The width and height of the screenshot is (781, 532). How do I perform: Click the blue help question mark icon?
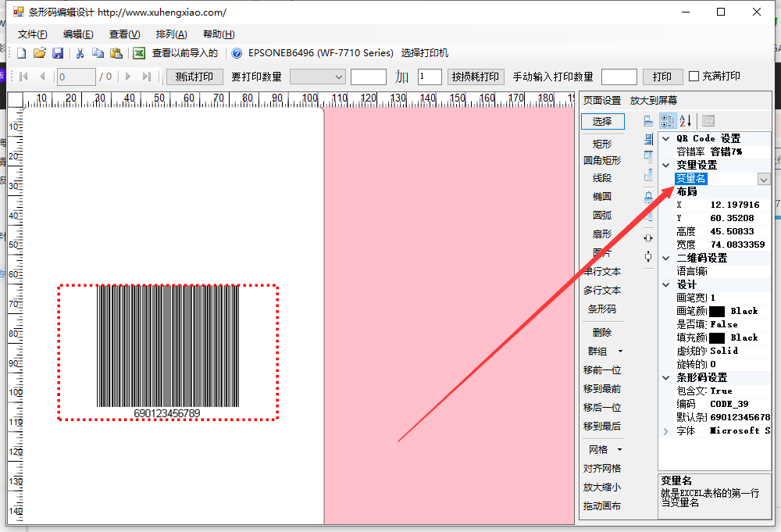click(237, 53)
